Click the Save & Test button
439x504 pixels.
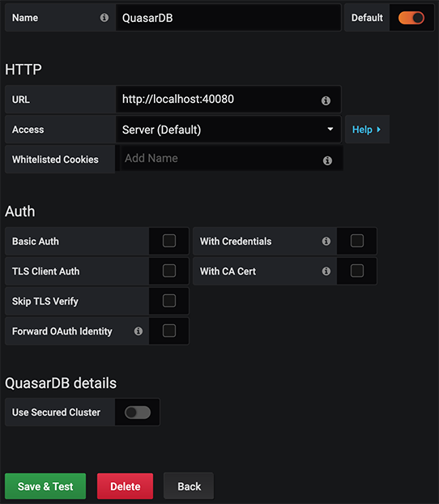point(45,486)
